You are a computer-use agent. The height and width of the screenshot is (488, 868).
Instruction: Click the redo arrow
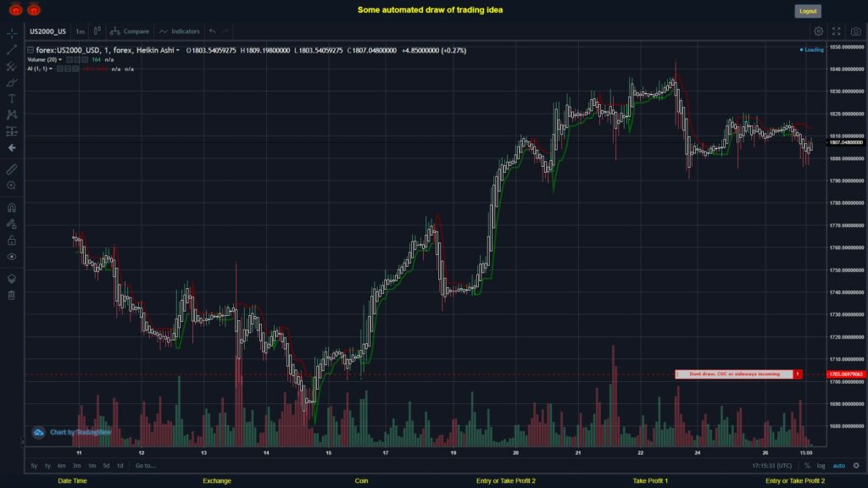[x=225, y=31]
